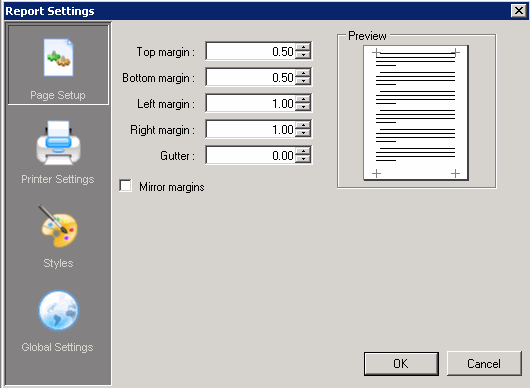The height and width of the screenshot is (388, 530).
Task: Select the Global Settings globe icon
Action: [58, 311]
